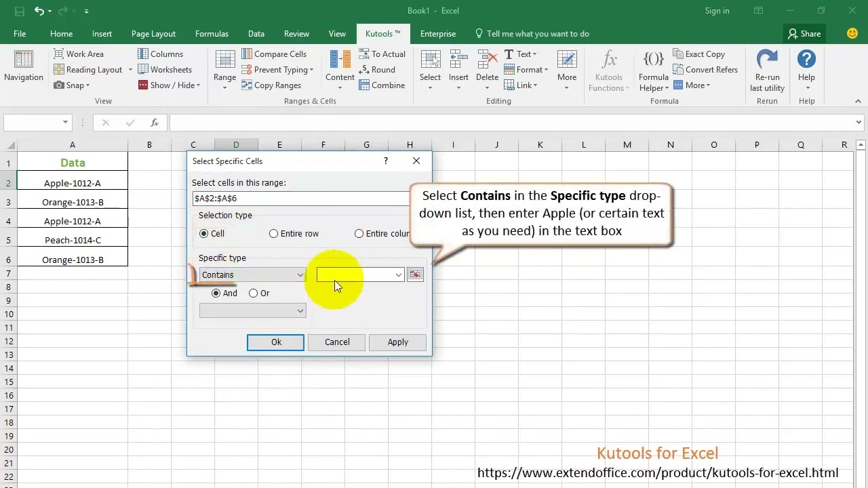
Task: Switch to the Review tab
Action: pos(296,34)
